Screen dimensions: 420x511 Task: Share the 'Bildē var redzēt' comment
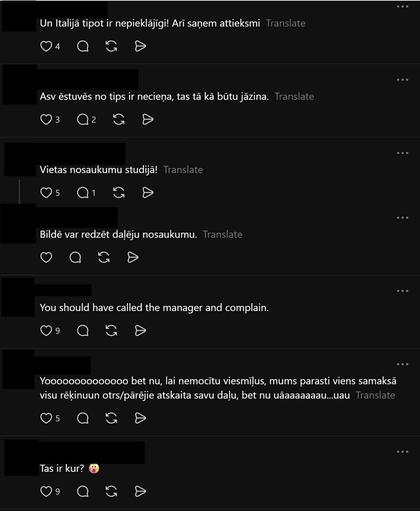(133, 257)
